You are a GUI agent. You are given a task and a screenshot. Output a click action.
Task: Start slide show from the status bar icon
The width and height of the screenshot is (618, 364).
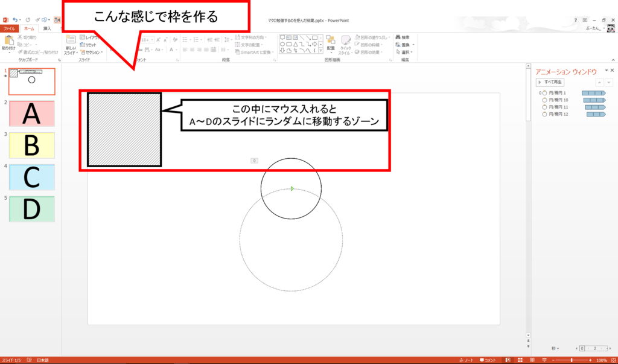click(545, 360)
